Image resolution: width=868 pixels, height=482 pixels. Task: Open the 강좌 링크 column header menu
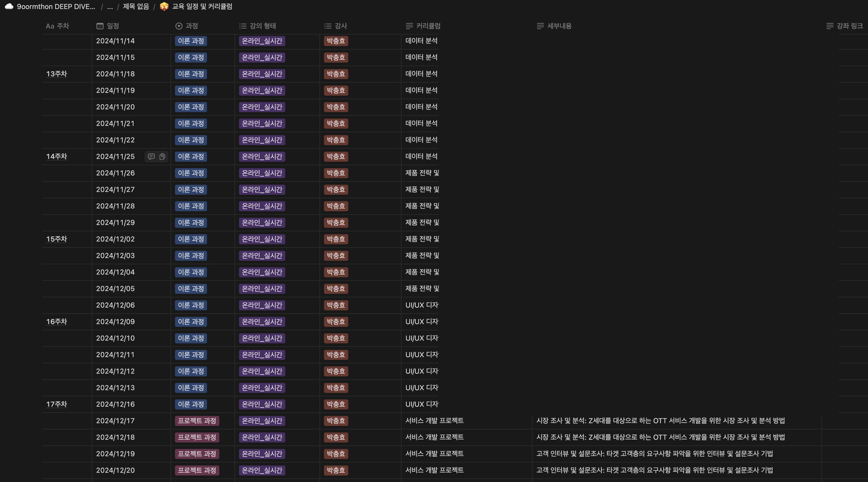tap(845, 26)
